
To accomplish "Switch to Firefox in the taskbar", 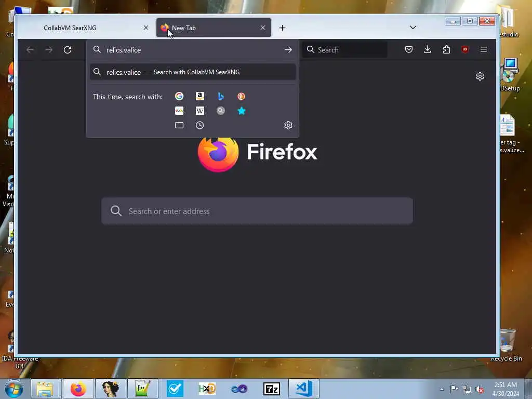I will (x=78, y=389).
